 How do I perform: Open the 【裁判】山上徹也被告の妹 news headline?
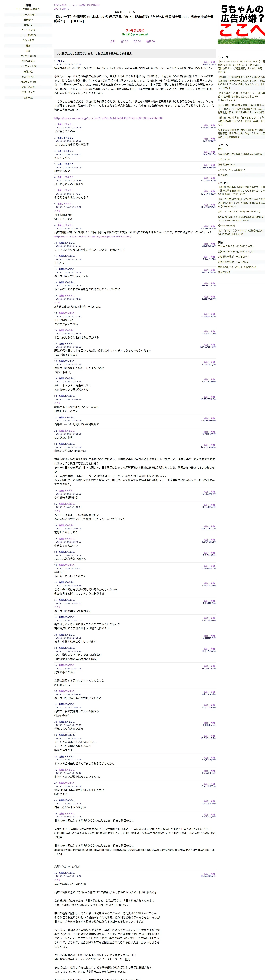click(x=242, y=82)
